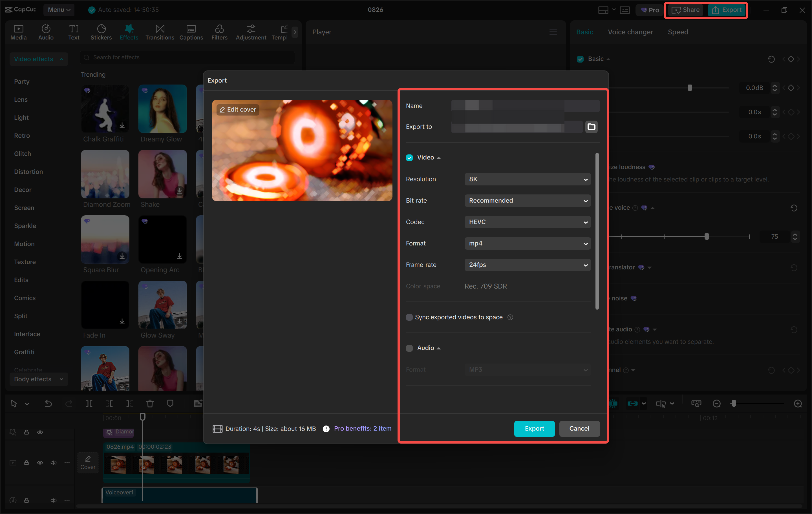Open the Menu in title bar
Screen dimensions: 812x514
coord(59,10)
